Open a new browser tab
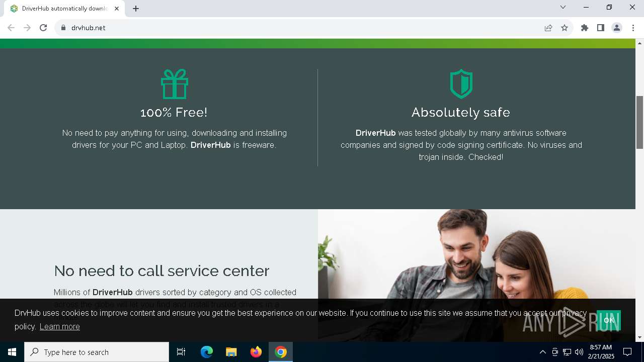The height and width of the screenshot is (362, 644). tap(136, 9)
